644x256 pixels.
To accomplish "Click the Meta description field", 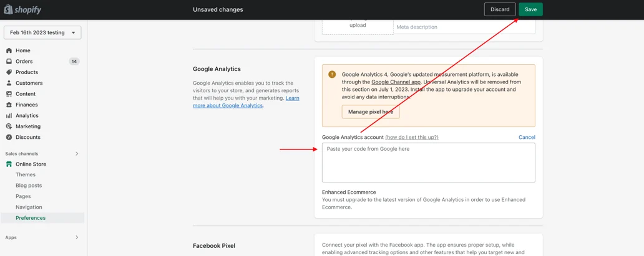I will coord(464,27).
